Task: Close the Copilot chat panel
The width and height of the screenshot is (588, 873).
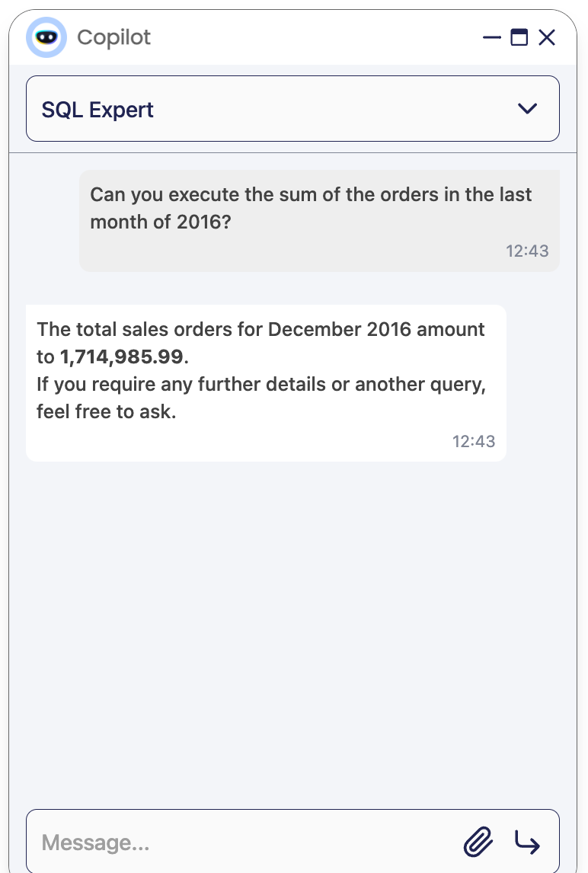Action: tap(547, 37)
